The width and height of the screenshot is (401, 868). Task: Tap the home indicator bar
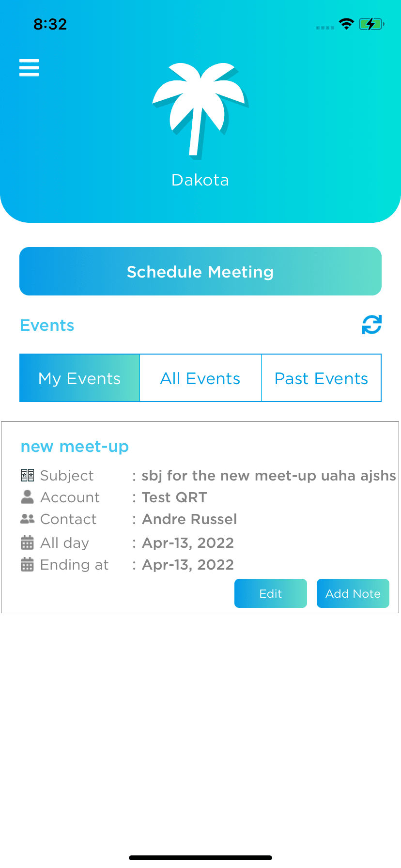pos(200,858)
